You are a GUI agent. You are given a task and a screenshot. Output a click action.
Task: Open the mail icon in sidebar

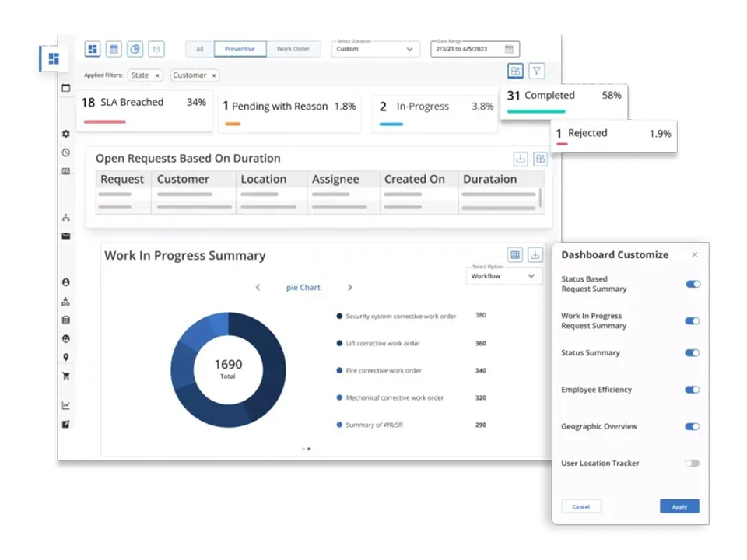point(66,236)
